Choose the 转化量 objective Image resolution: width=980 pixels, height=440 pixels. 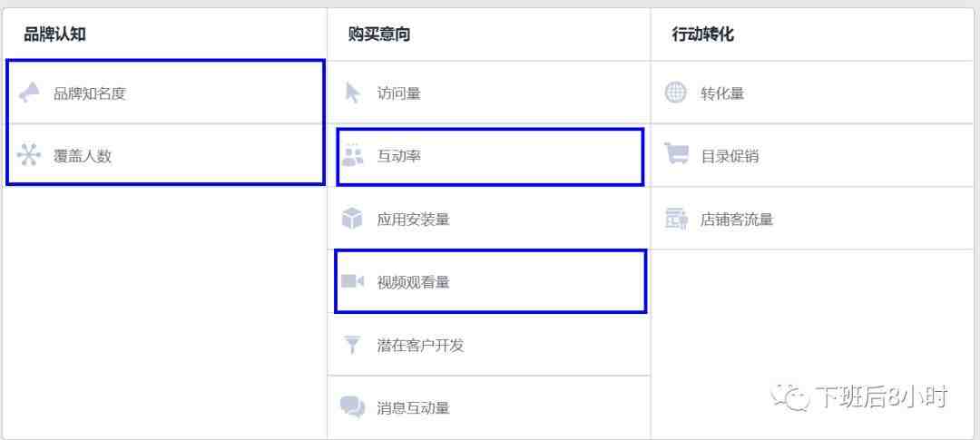(812, 93)
